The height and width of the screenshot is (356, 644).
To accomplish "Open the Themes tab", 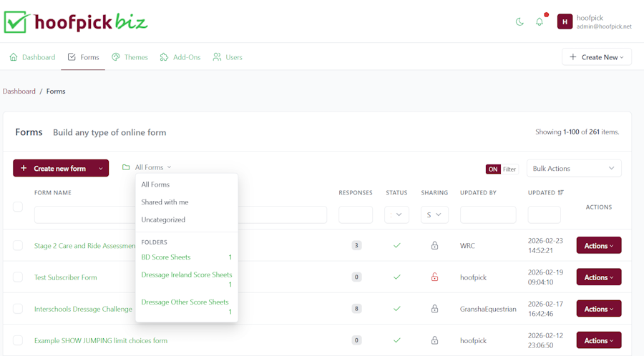I will (130, 57).
